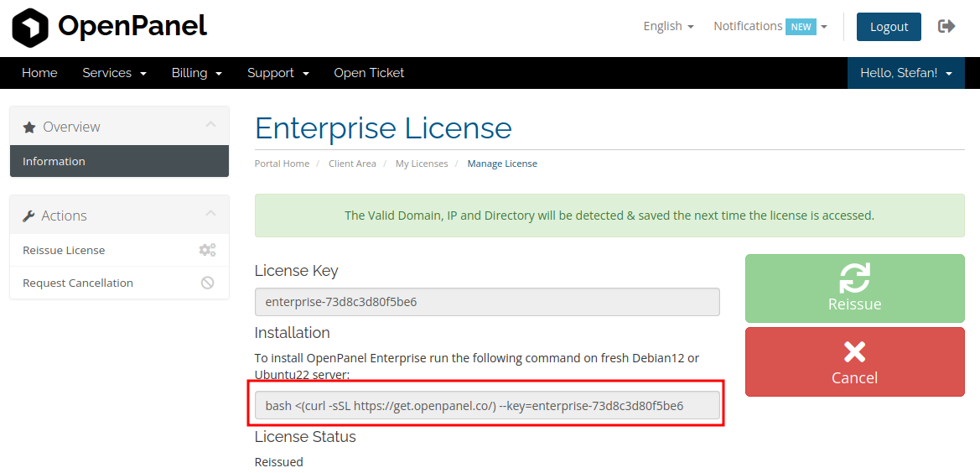
Task: Click the star icon in Overview header
Action: pyautogui.click(x=29, y=127)
